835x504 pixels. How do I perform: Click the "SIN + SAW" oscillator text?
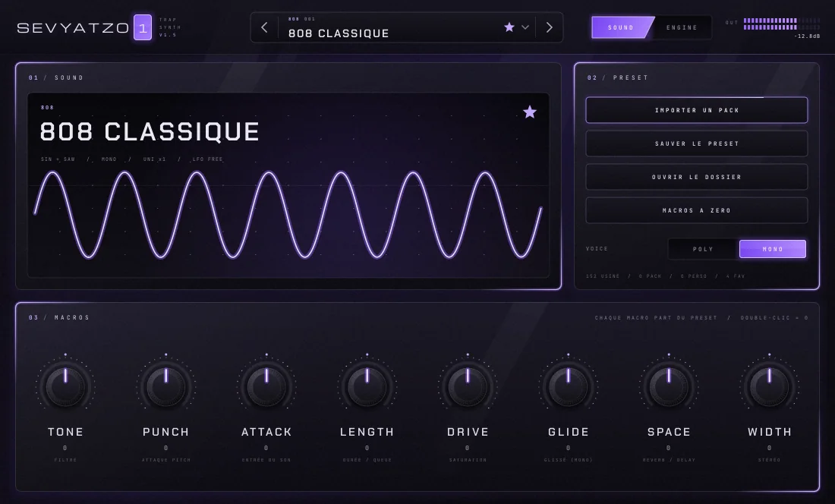tap(58, 159)
